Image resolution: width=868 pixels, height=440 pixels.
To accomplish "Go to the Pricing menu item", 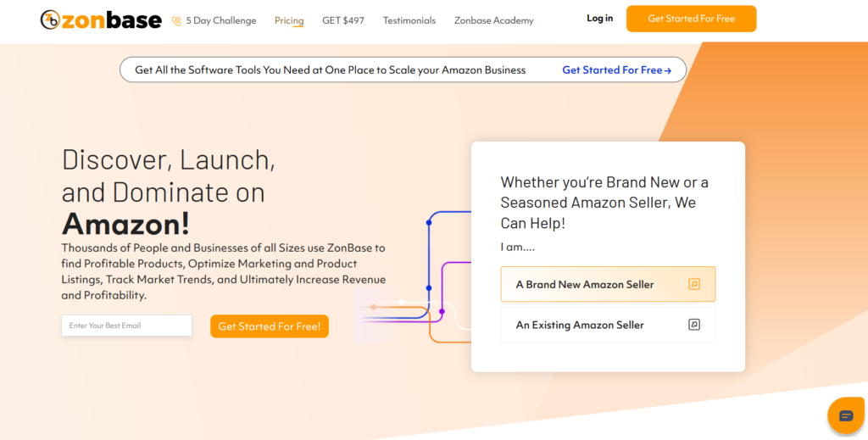I will 289,20.
